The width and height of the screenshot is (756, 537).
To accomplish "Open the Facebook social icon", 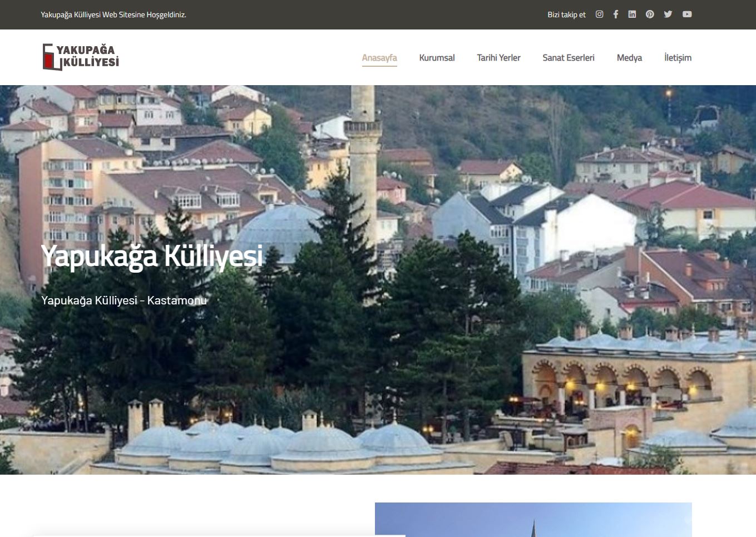I will click(616, 14).
